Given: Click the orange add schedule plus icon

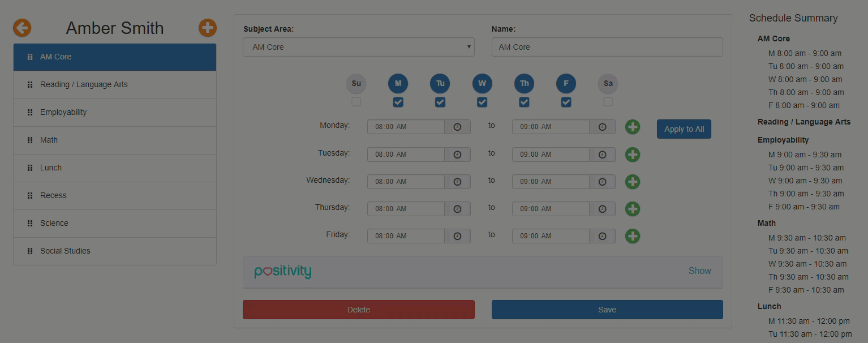Looking at the screenshot, I should [x=208, y=28].
